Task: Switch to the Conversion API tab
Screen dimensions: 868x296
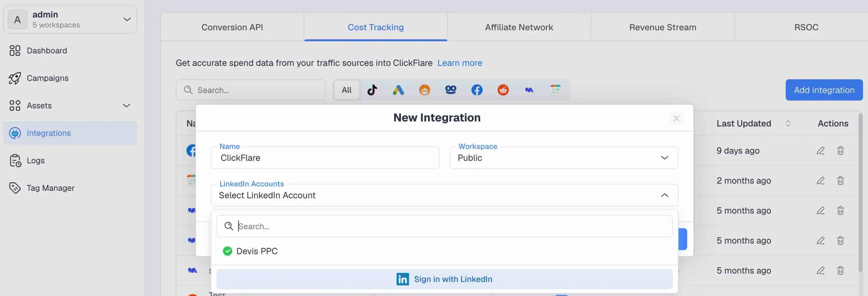Action: (x=232, y=27)
